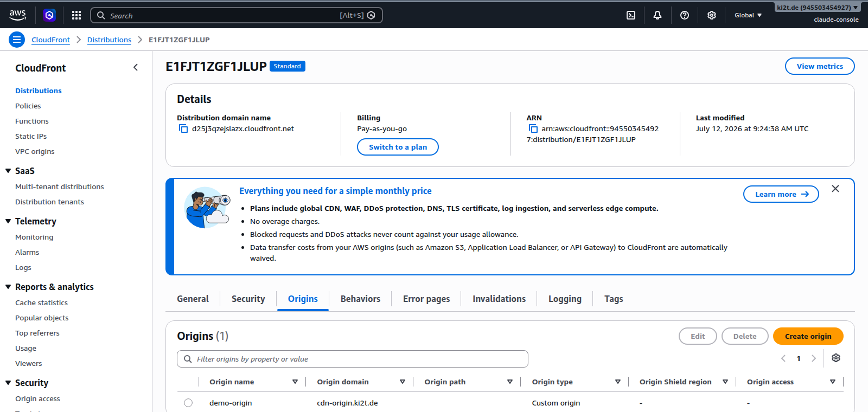Open the AWS home logo
Screen dimensions: 868x412
tap(17, 15)
